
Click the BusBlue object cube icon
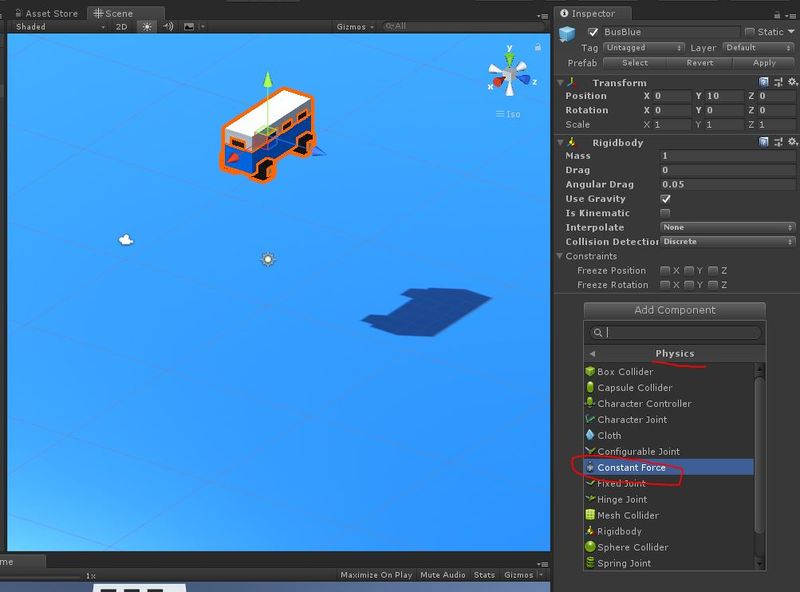tap(567, 34)
